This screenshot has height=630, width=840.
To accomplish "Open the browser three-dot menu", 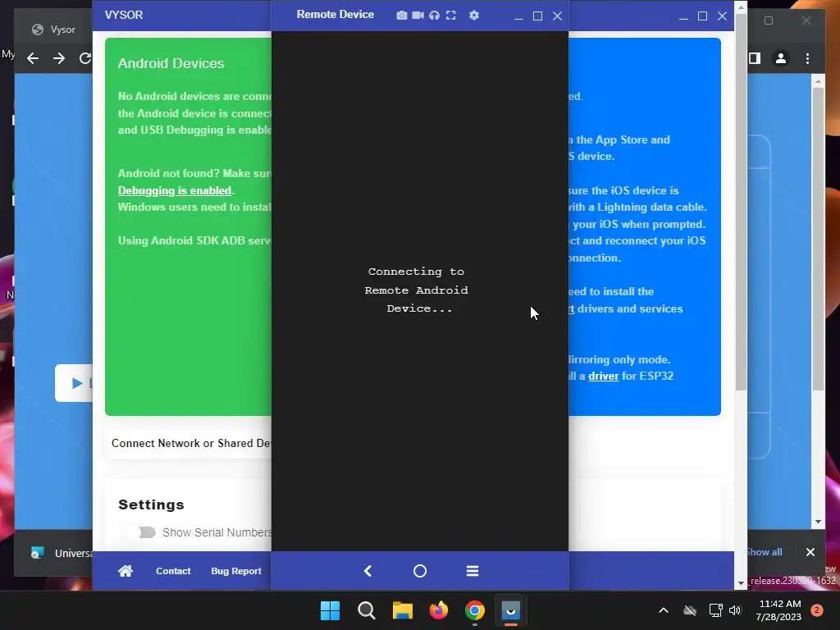I will (x=808, y=58).
